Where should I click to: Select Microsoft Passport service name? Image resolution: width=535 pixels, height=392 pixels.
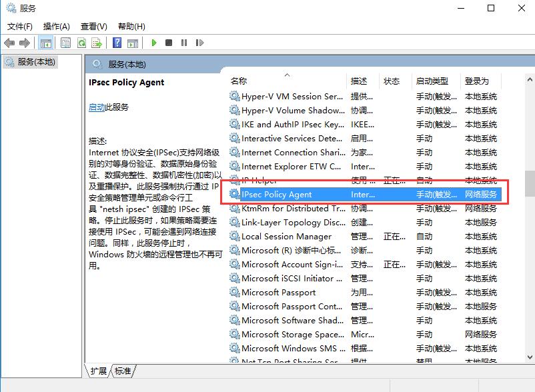[279, 293]
